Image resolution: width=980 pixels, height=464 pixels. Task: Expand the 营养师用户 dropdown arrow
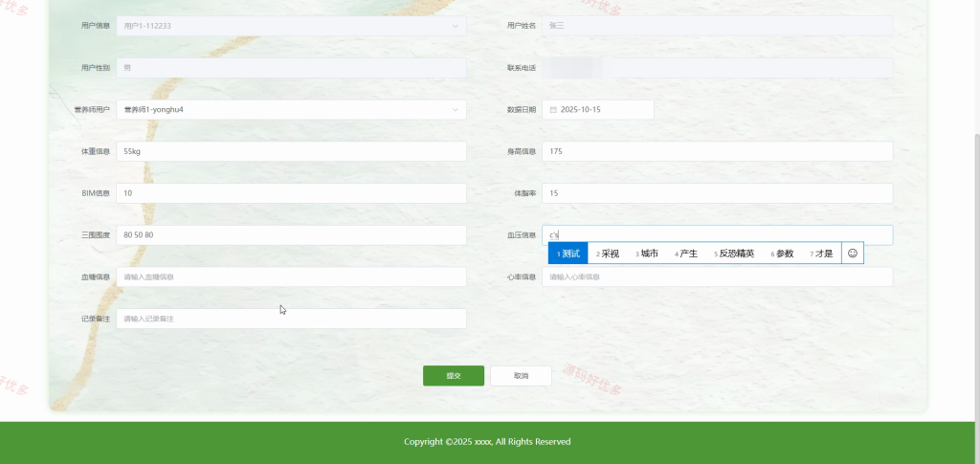click(455, 110)
